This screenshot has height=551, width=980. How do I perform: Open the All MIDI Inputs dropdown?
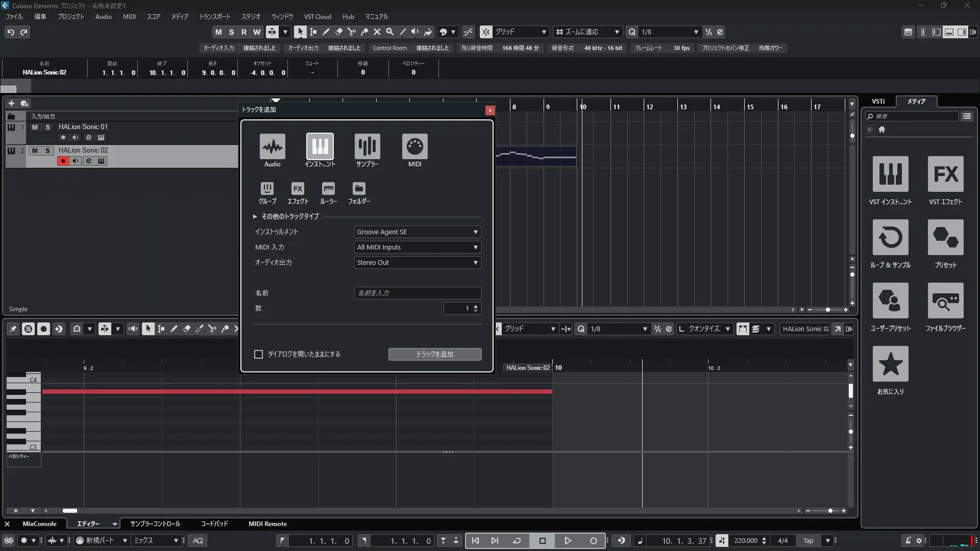click(418, 247)
